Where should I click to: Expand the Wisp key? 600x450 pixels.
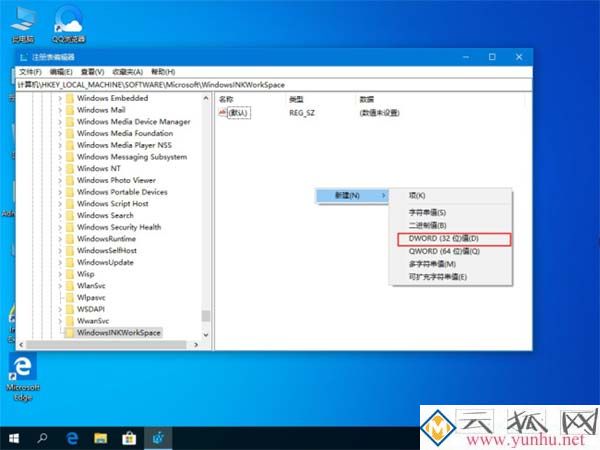coord(60,274)
